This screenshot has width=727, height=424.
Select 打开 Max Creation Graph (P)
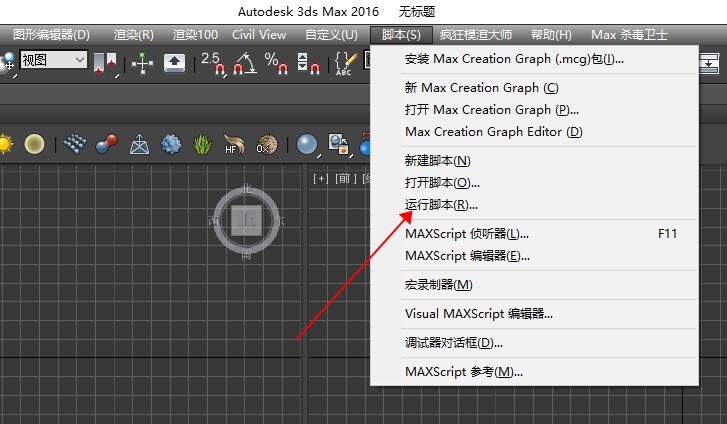(x=534, y=109)
